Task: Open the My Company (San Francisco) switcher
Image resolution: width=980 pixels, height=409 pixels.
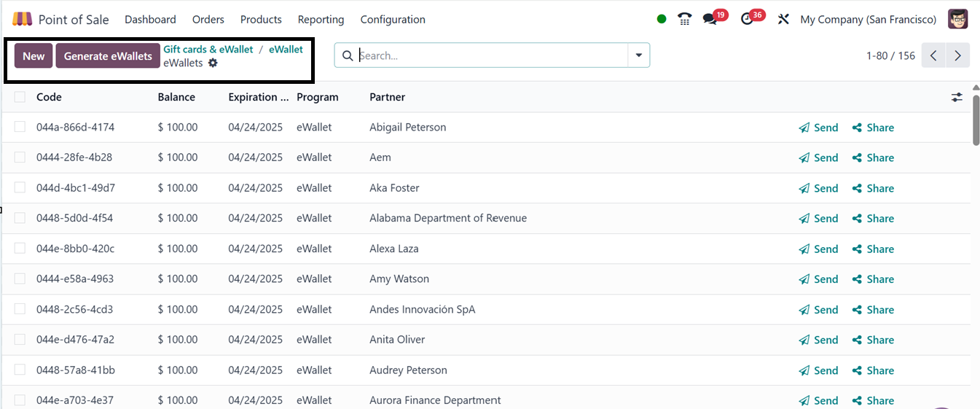Action: tap(868, 20)
